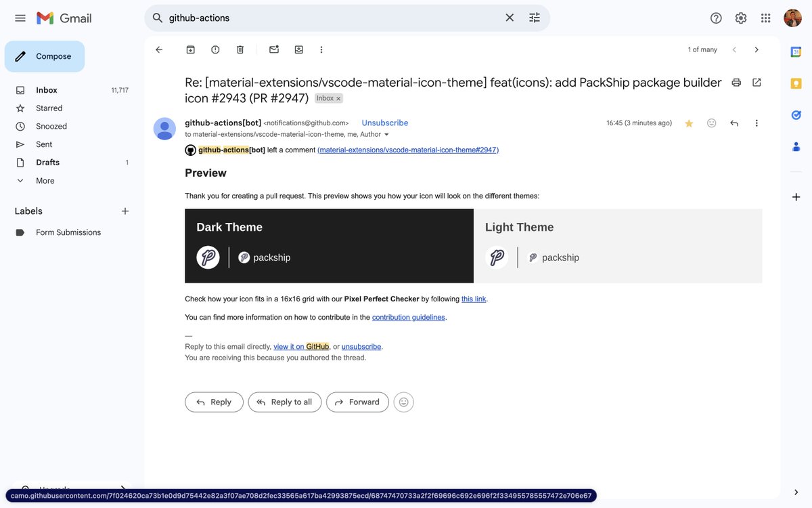Viewport: 812px width, 508px height.
Task: Report this email as spam
Action: [215, 49]
